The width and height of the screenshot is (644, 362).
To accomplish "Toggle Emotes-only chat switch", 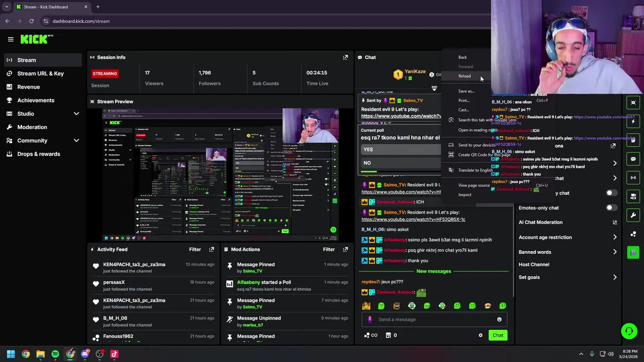I will tap(611, 208).
